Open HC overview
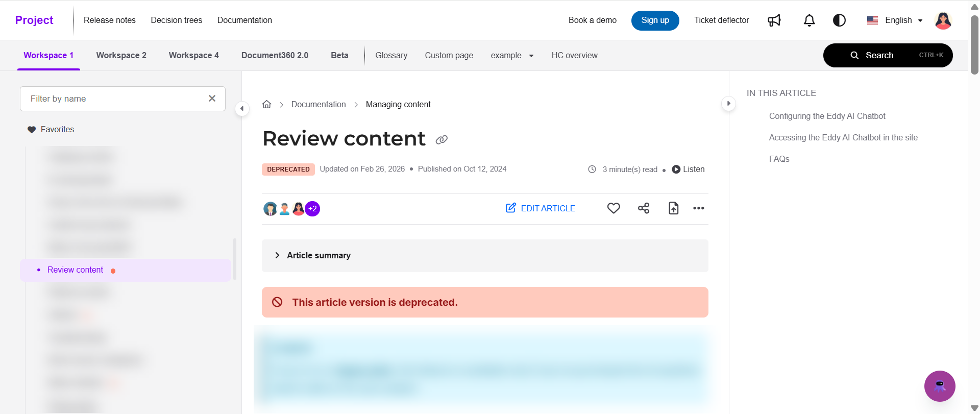 click(574, 55)
